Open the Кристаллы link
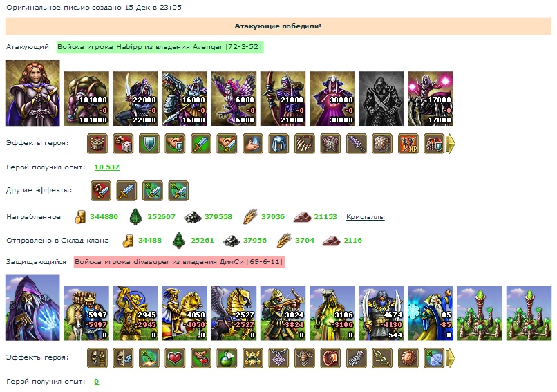 365,217
